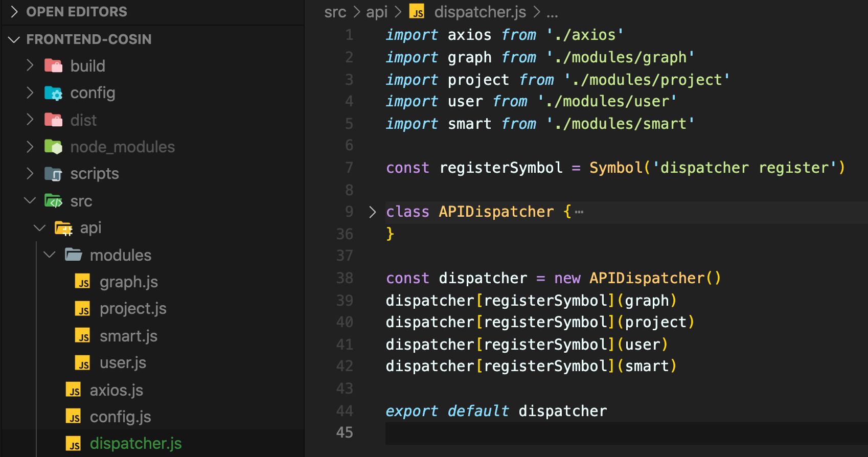Click '(project)' argument on line 40
Viewport: 868px width, 457px height.
coord(656,322)
